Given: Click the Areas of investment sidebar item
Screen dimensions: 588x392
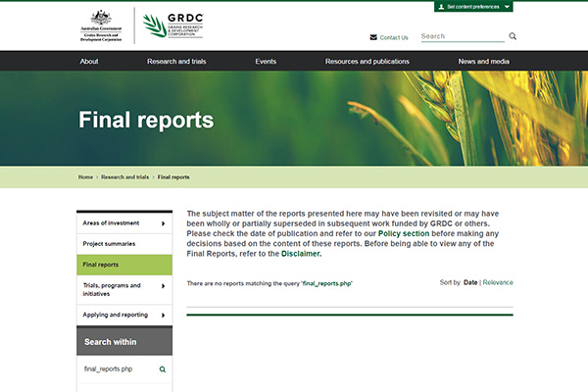Looking at the screenshot, I should [x=124, y=223].
